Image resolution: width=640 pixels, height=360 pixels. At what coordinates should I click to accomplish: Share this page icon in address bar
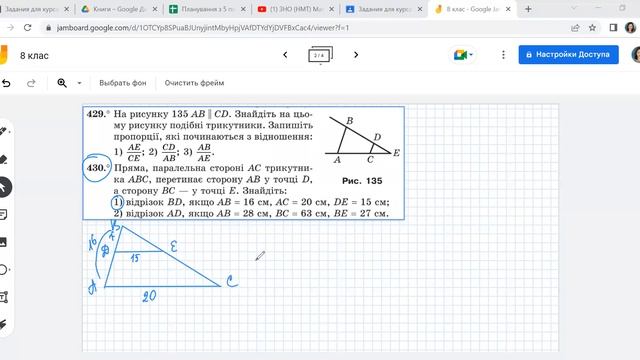click(575, 28)
